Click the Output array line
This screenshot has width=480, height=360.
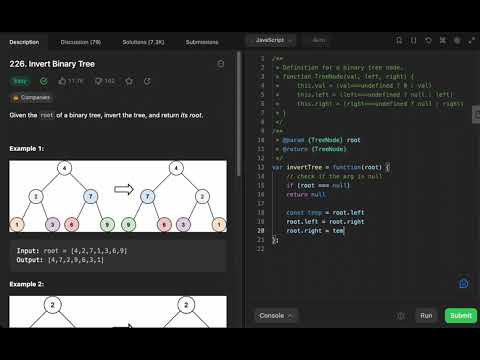(x=60, y=260)
